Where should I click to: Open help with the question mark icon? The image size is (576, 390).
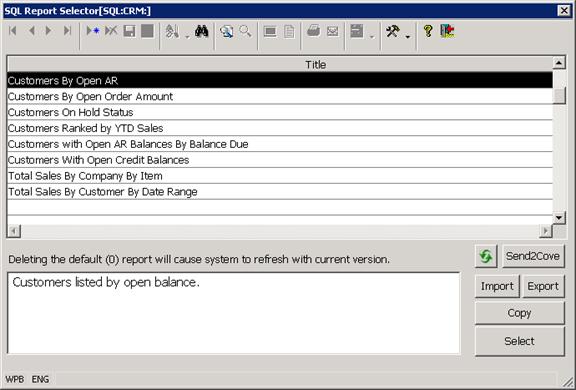click(x=428, y=31)
